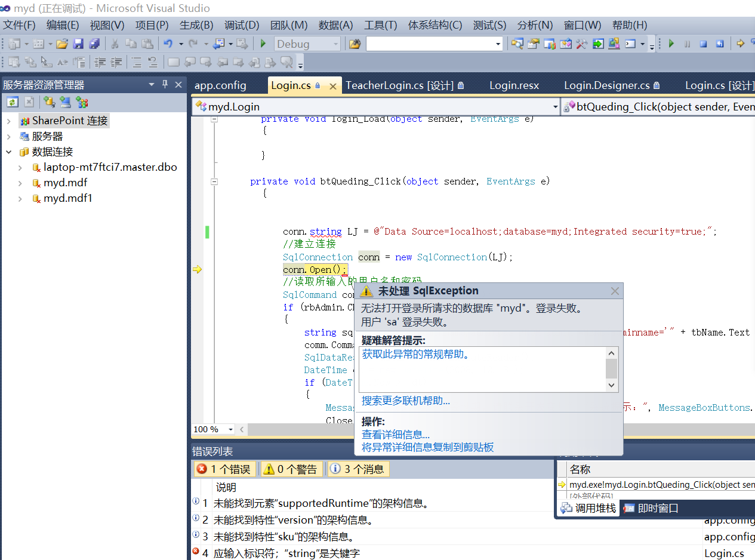This screenshot has width=755, height=560.
Task: Switch to TeacherLogin.cs [设计] tab
Action: point(406,85)
